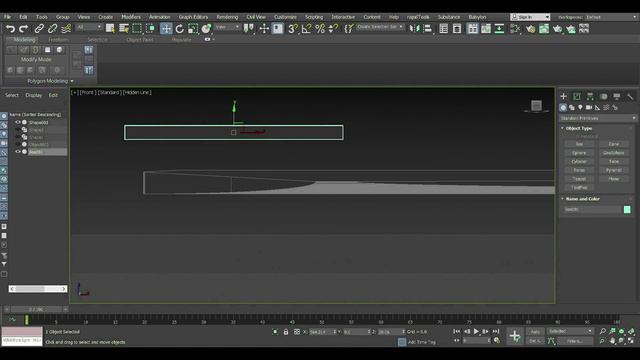Open the Create Selection Set dropdown

380,27
